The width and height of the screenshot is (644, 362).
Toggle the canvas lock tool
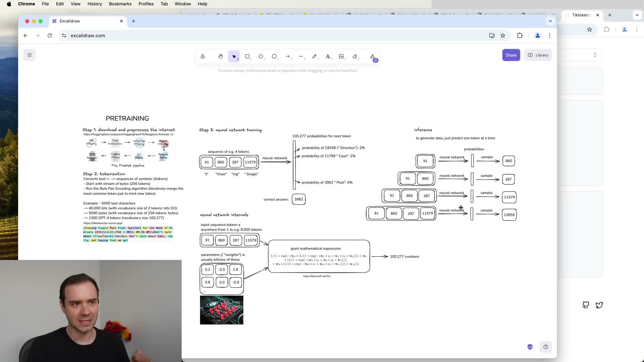[203, 56]
